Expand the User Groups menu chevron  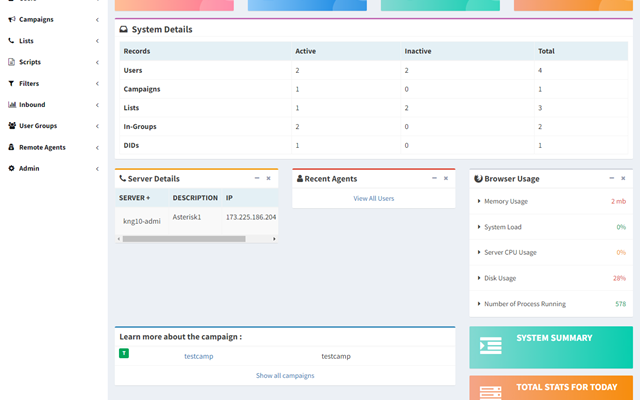coord(97,126)
